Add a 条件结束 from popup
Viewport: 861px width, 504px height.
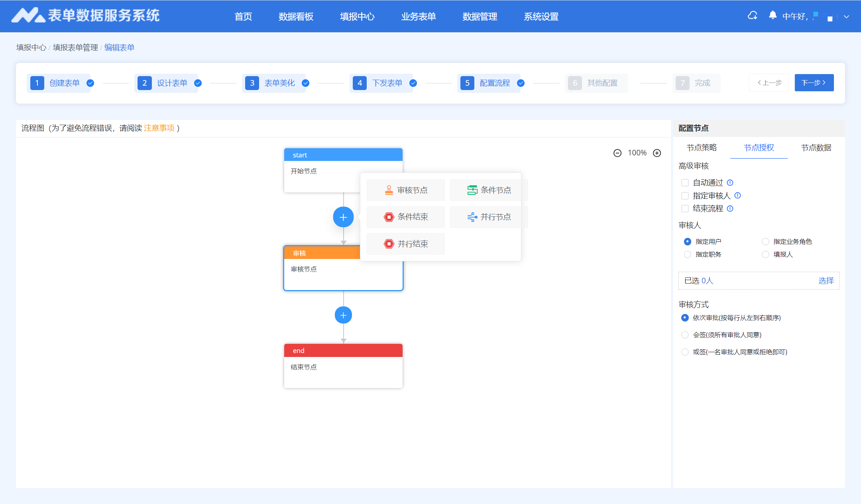[x=406, y=217]
